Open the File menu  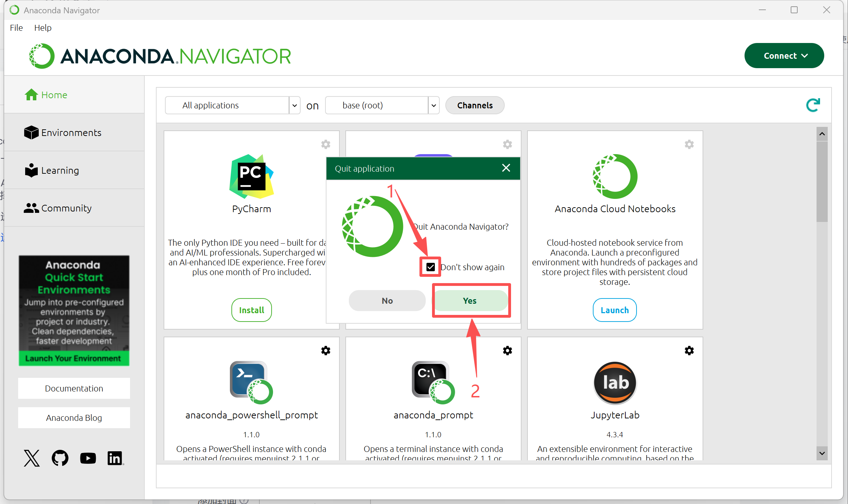point(16,28)
